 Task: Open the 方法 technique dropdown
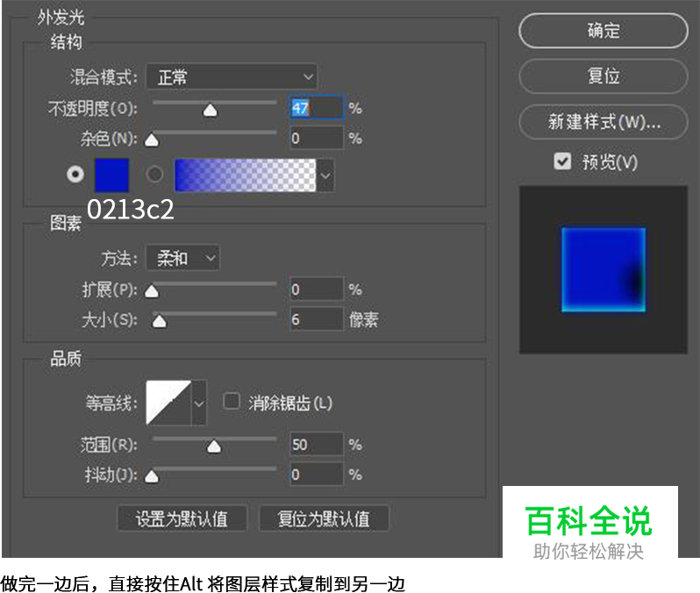click(x=182, y=258)
